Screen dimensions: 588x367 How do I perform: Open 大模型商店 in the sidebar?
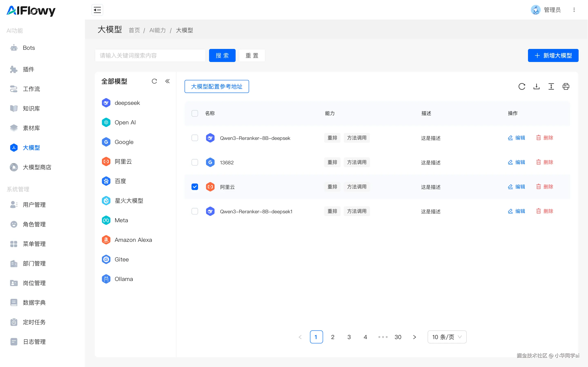pos(37,167)
